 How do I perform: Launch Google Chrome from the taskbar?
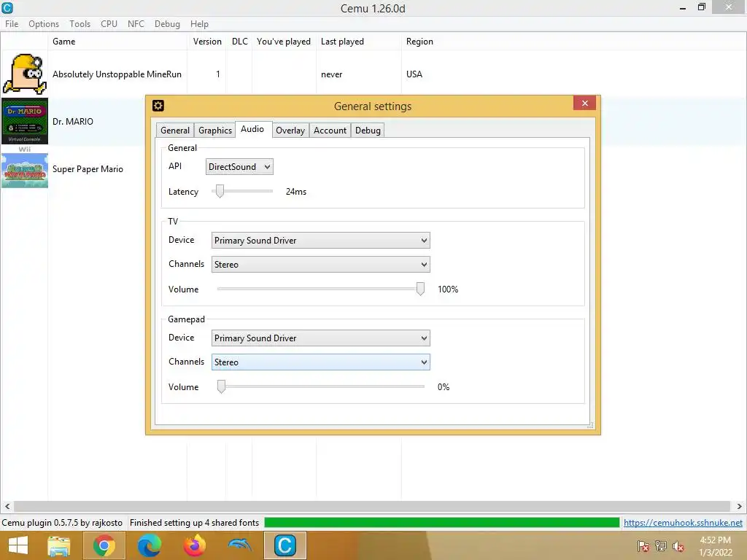104,545
